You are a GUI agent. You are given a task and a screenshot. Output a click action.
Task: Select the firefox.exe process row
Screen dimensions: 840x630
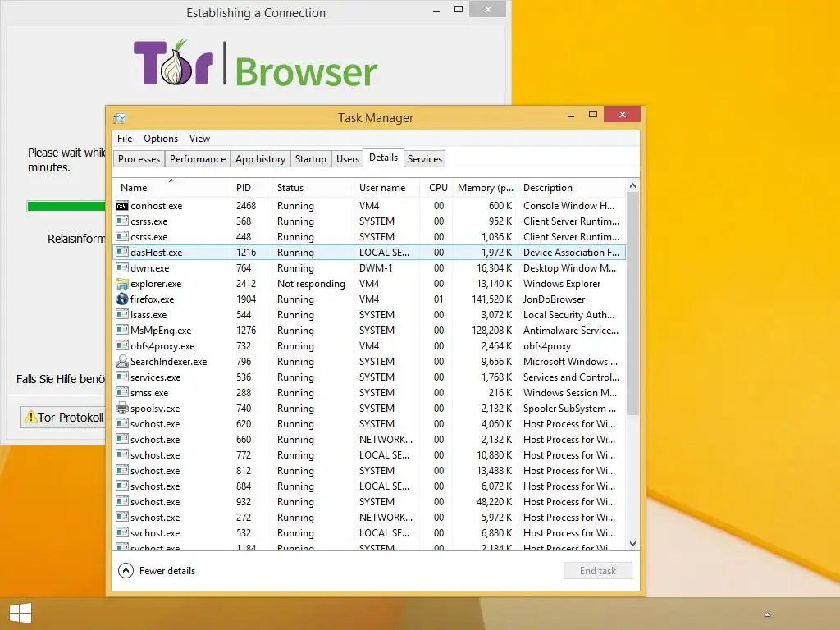pos(369,299)
